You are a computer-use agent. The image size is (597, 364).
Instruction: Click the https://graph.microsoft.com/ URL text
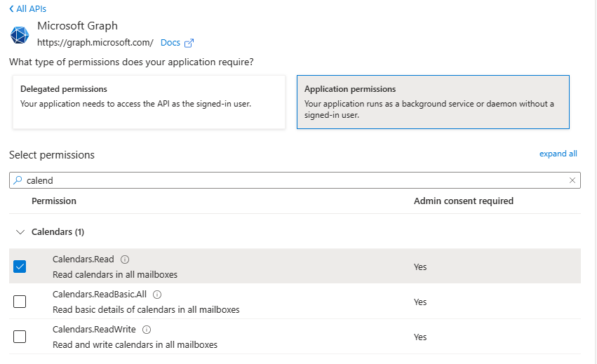click(95, 43)
